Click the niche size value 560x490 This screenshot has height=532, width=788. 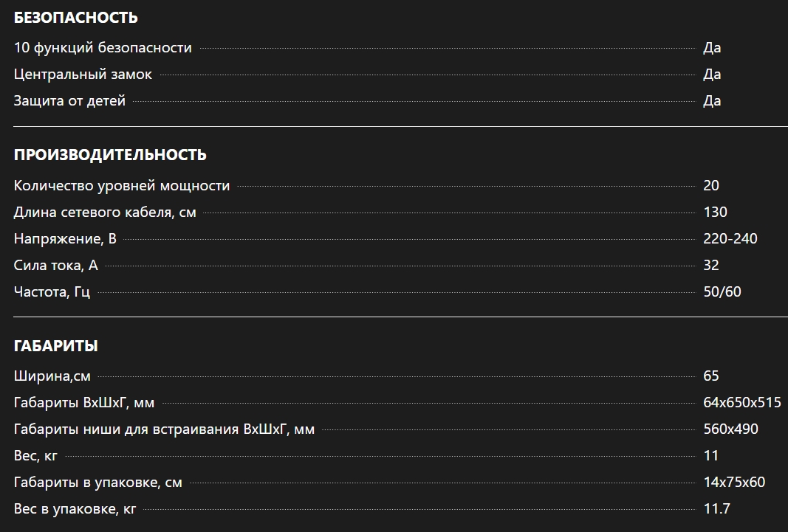730,429
